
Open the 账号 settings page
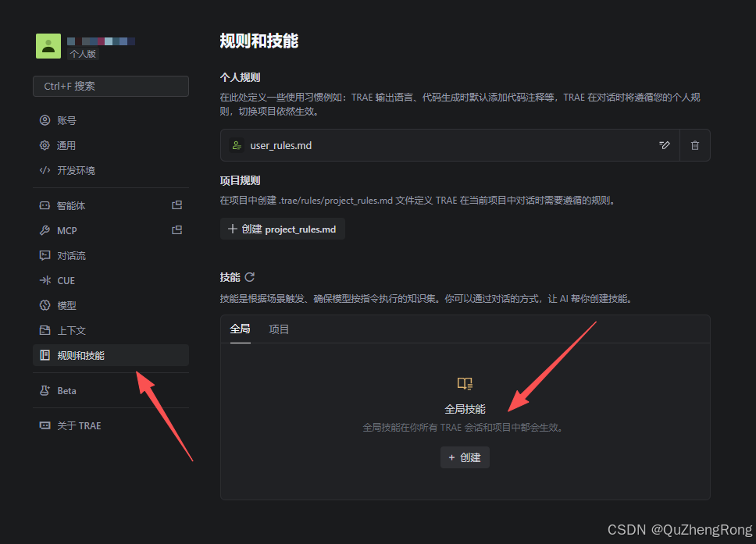(x=111, y=120)
